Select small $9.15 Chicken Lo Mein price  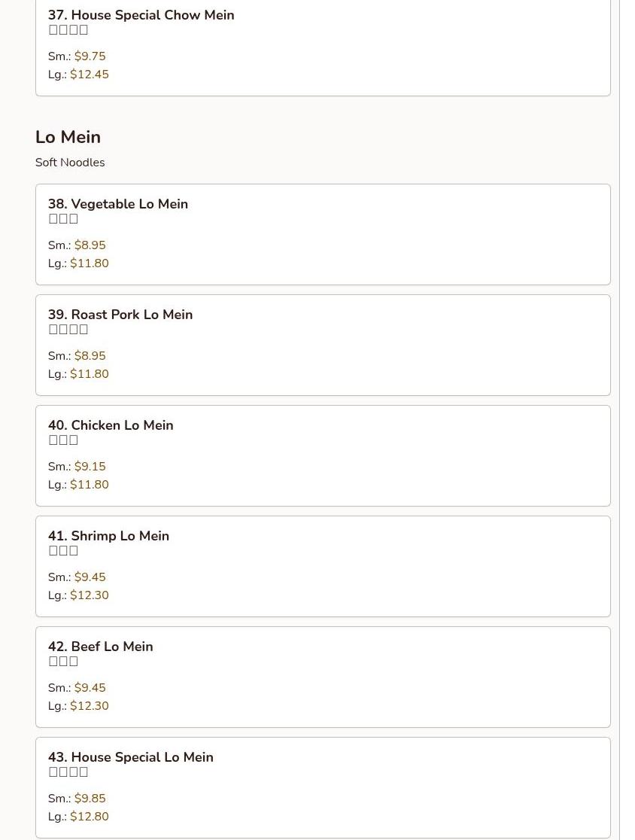pyautogui.click(x=90, y=467)
